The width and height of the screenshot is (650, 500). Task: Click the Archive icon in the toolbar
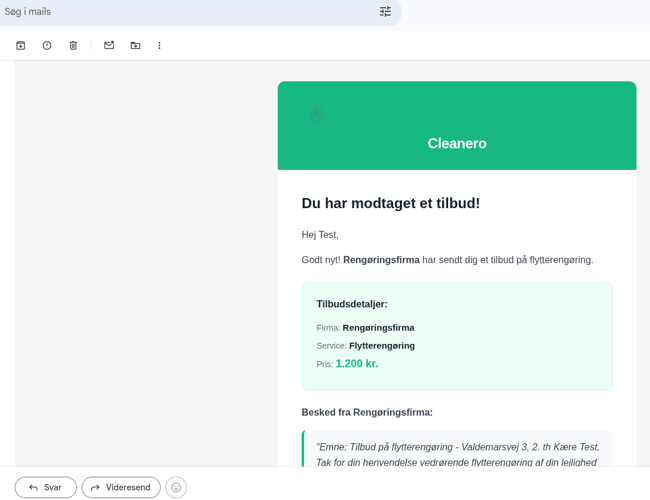pyautogui.click(x=20, y=45)
